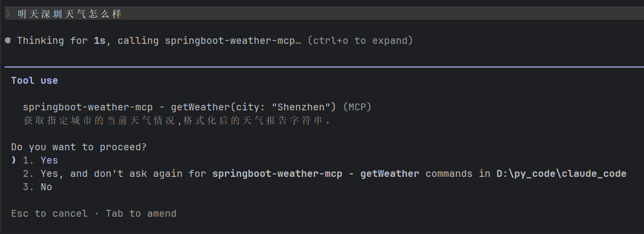Click the getWeather(city: "Shenzhen") call
Image resolution: width=644 pixels, height=234 pixels.
254,107
